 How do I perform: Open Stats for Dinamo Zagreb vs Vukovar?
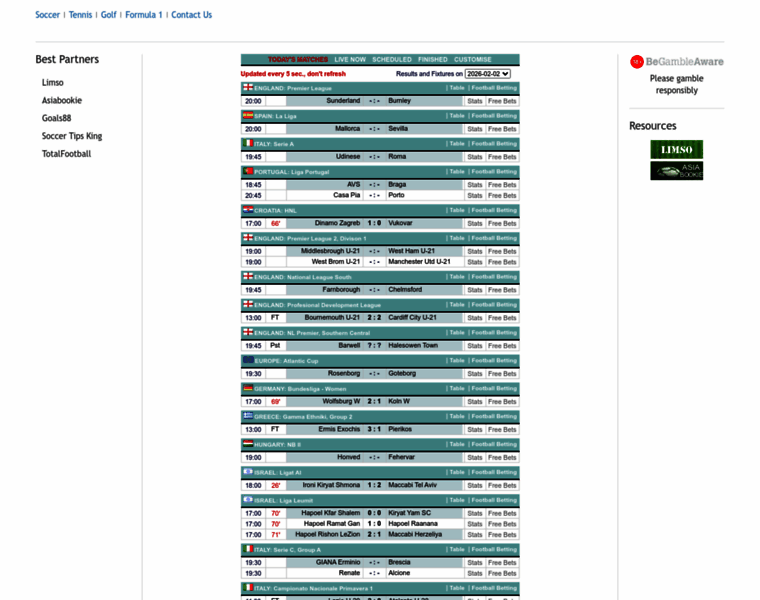pyautogui.click(x=475, y=223)
